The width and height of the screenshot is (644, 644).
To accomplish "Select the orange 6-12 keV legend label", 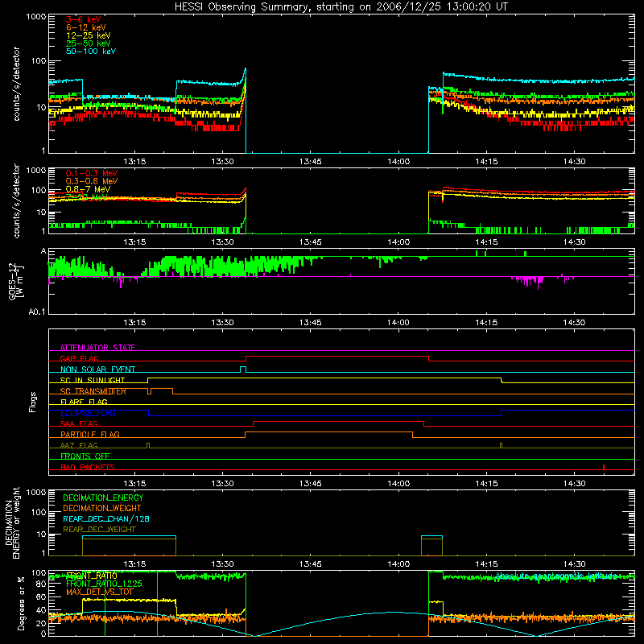I will [x=85, y=27].
